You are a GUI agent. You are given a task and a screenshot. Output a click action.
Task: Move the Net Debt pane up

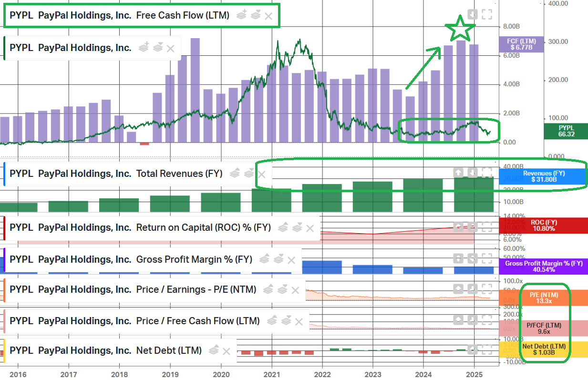pyautogui.click(x=472, y=349)
